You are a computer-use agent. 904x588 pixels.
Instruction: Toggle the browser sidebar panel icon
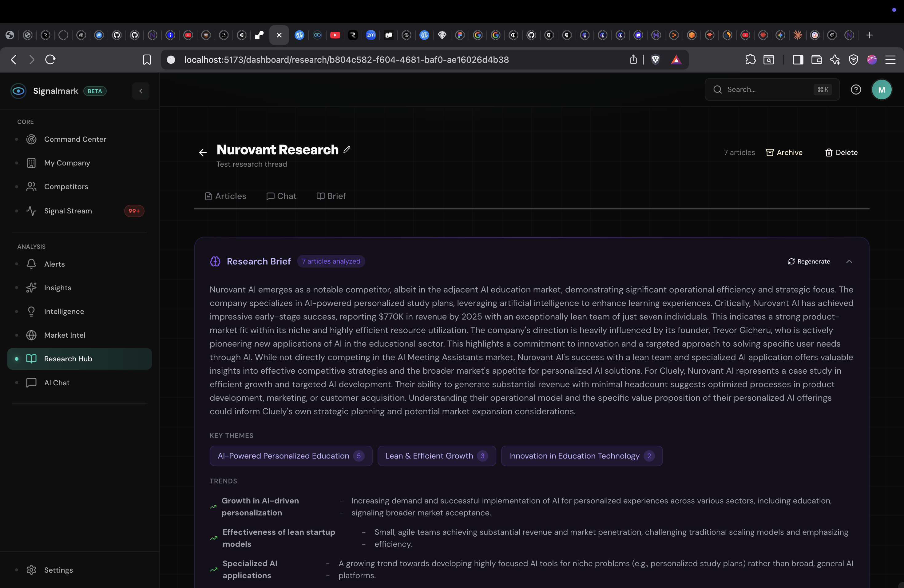pyautogui.click(x=798, y=60)
